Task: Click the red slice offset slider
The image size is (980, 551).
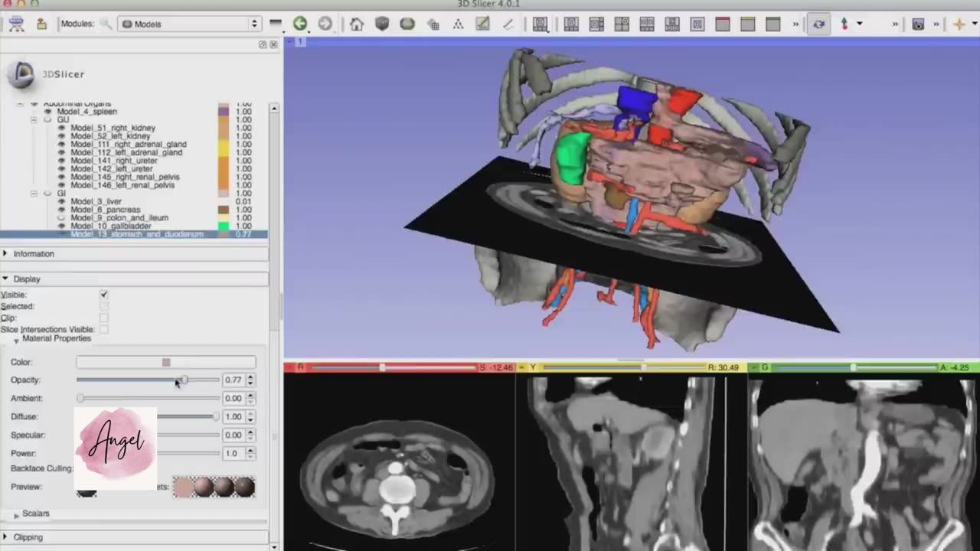Action: tap(383, 367)
